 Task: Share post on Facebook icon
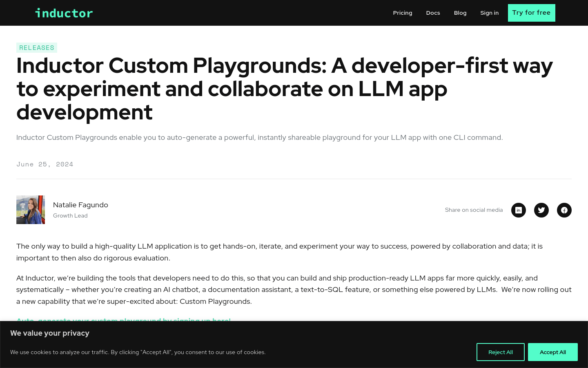click(x=564, y=210)
